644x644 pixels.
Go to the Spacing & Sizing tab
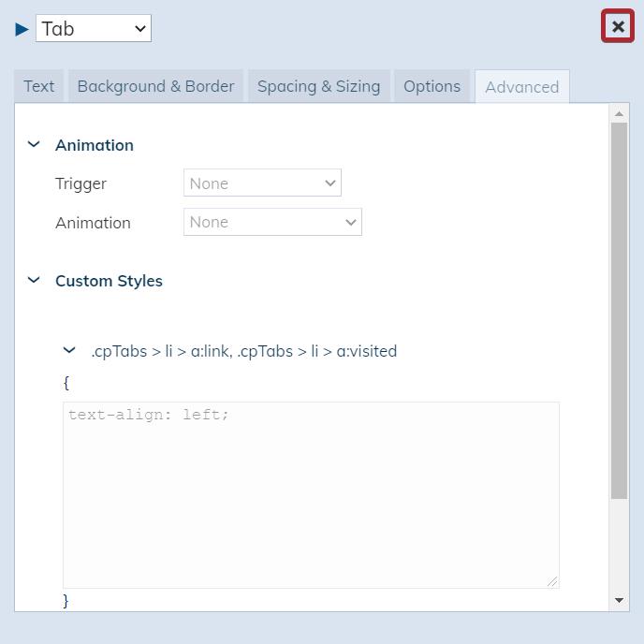318,86
